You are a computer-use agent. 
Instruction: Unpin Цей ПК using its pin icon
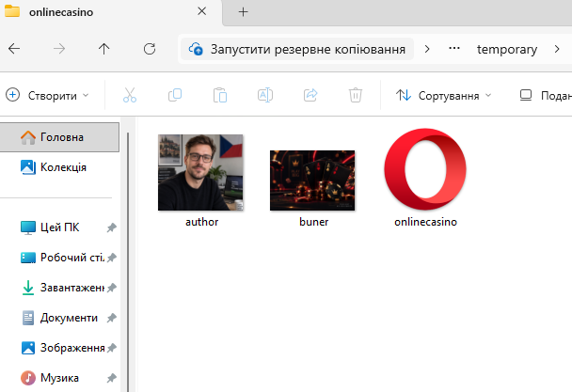coord(112,227)
